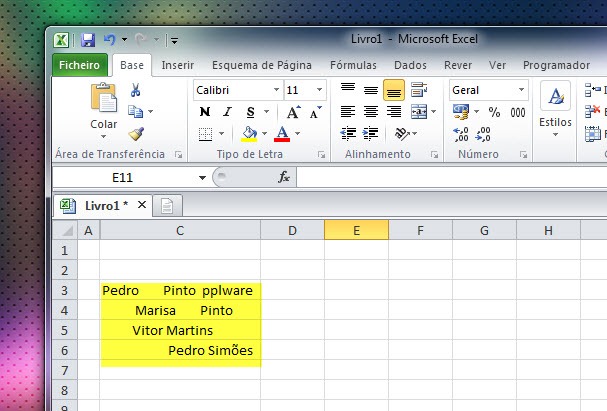
Task: Switch to the Inserir tab
Action: (178, 65)
